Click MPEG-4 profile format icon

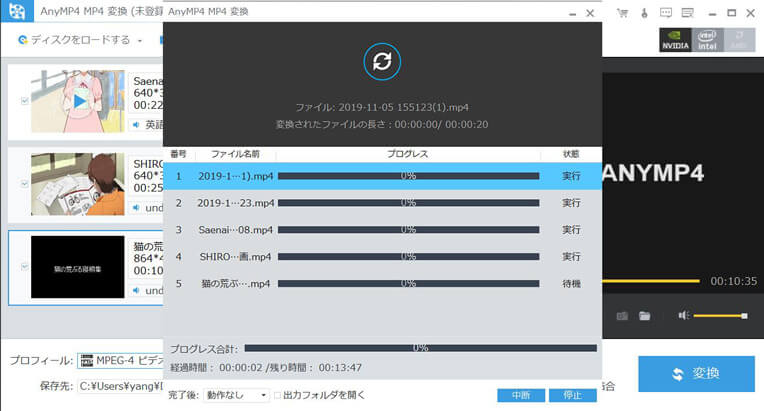click(87, 360)
